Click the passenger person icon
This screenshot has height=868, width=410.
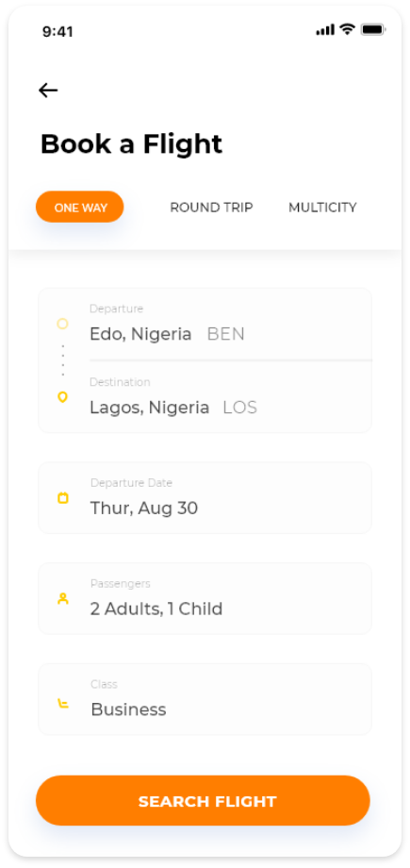[63, 599]
